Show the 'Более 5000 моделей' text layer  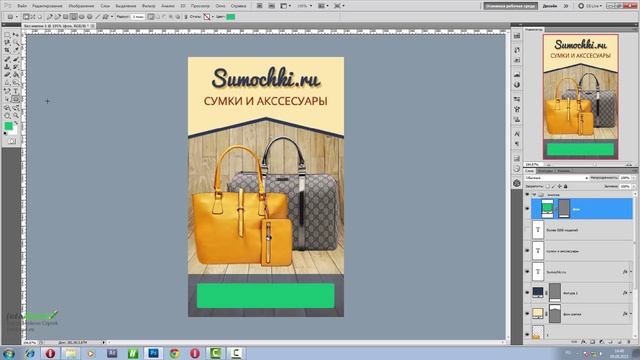pyautogui.click(x=527, y=230)
